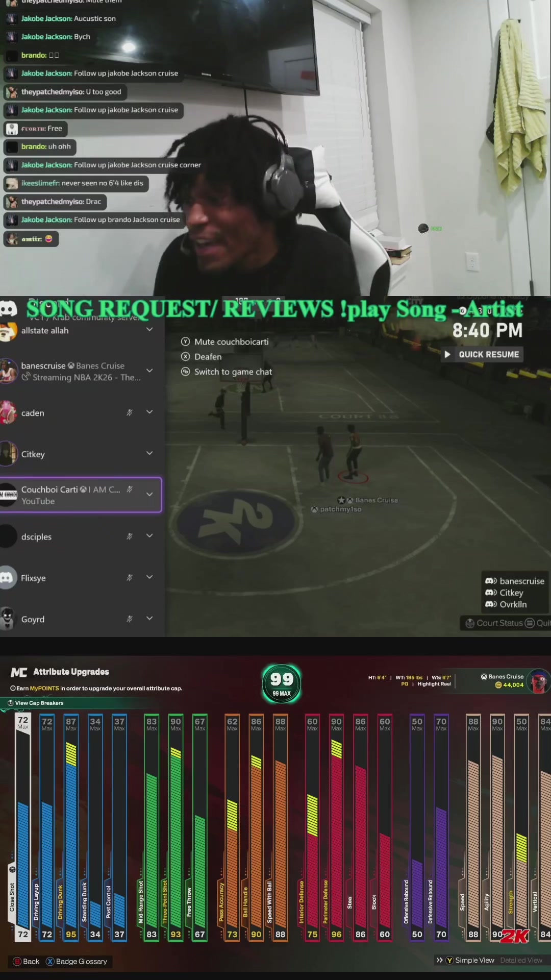Click the Switch to game chat icon

tap(185, 372)
